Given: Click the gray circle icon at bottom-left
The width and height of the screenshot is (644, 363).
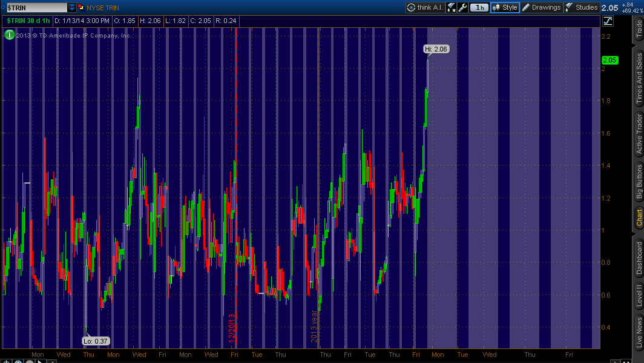Looking at the screenshot, I should [30, 361].
